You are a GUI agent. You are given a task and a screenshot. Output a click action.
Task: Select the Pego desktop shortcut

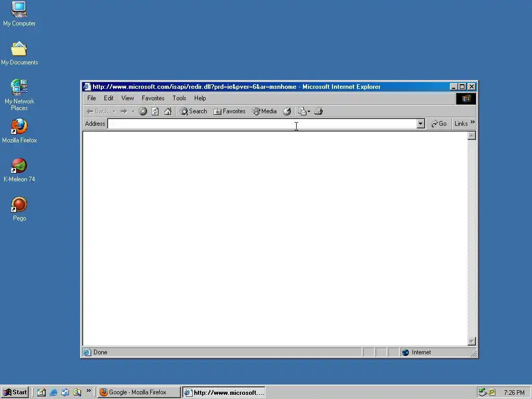[19, 209]
